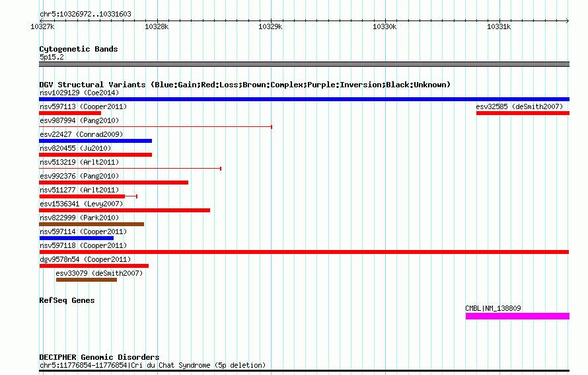Viewport: 588px width, 375px height.
Task: Click the esv1536341 (Levy2007) label
Action: pyautogui.click(x=81, y=204)
